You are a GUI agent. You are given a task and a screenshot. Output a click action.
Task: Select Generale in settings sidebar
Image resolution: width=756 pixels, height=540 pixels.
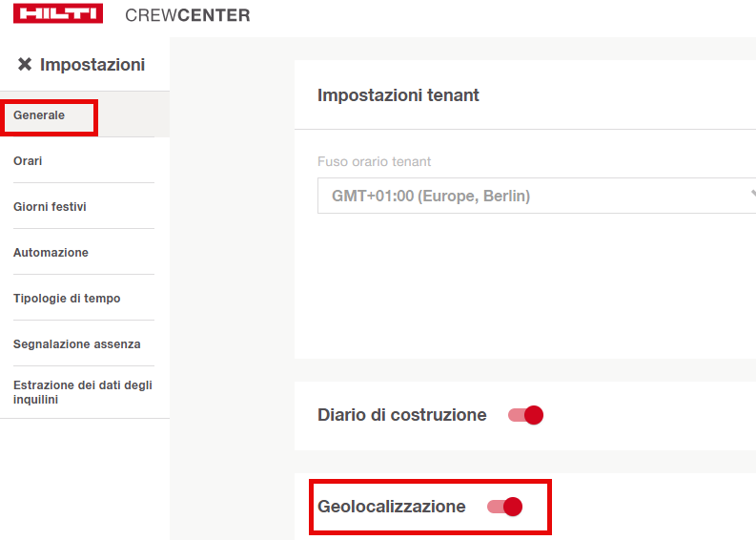coord(39,115)
